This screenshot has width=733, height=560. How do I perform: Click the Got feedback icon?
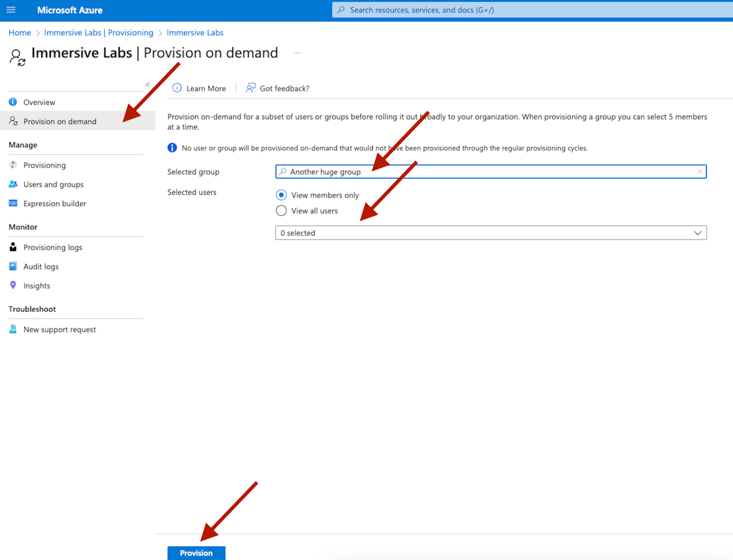[251, 88]
